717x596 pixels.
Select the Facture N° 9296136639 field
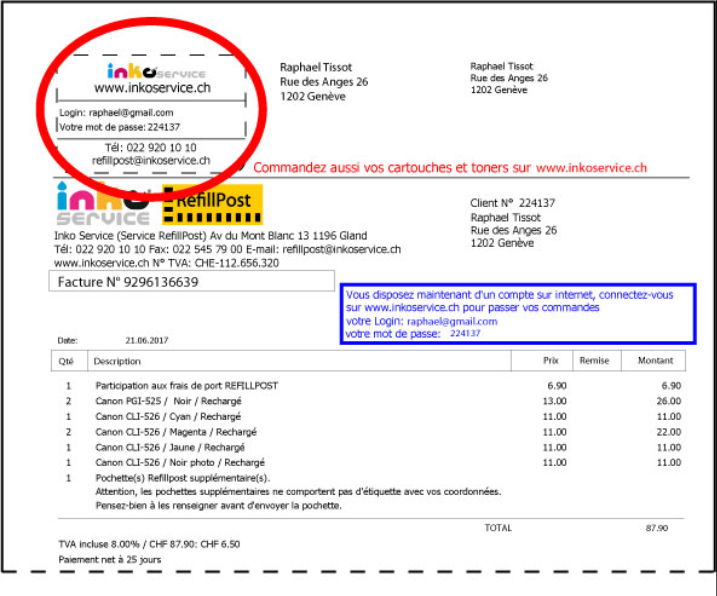[x=193, y=283]
